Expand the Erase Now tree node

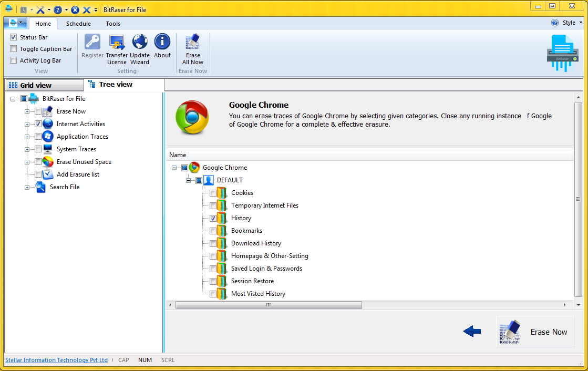[x=27, y=111]
